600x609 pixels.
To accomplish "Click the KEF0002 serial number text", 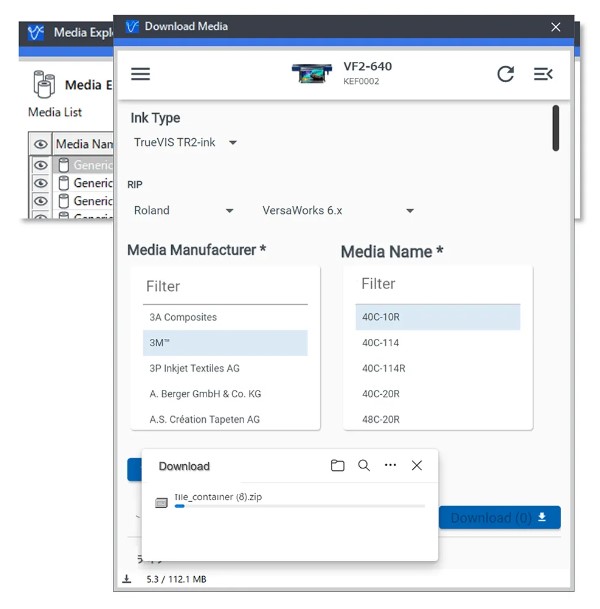I will pos(361,81).
